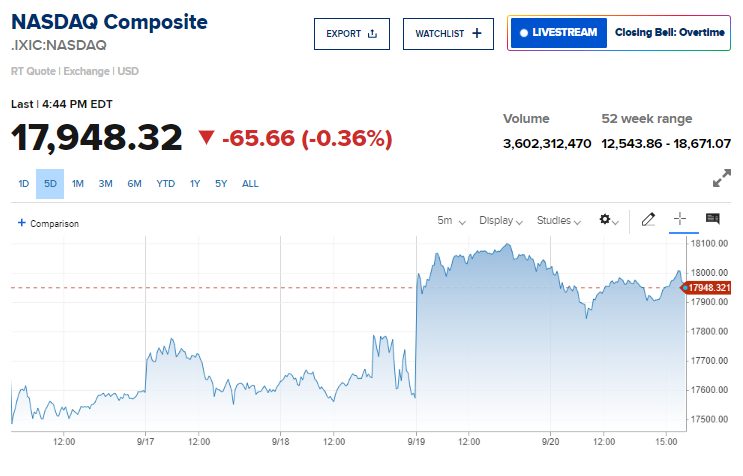Select the pencil draw tool

coord(648,219)
